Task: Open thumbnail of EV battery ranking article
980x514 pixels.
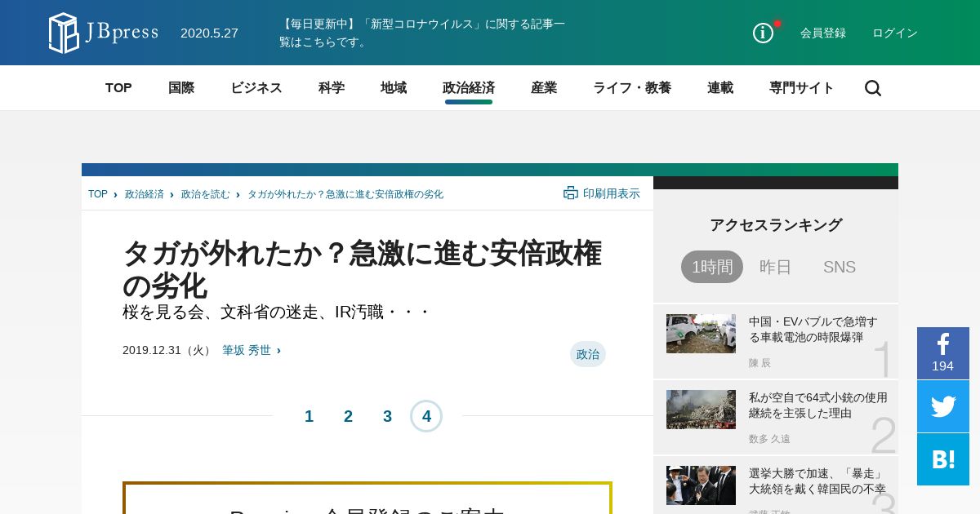Action: [x=701, y=334]
